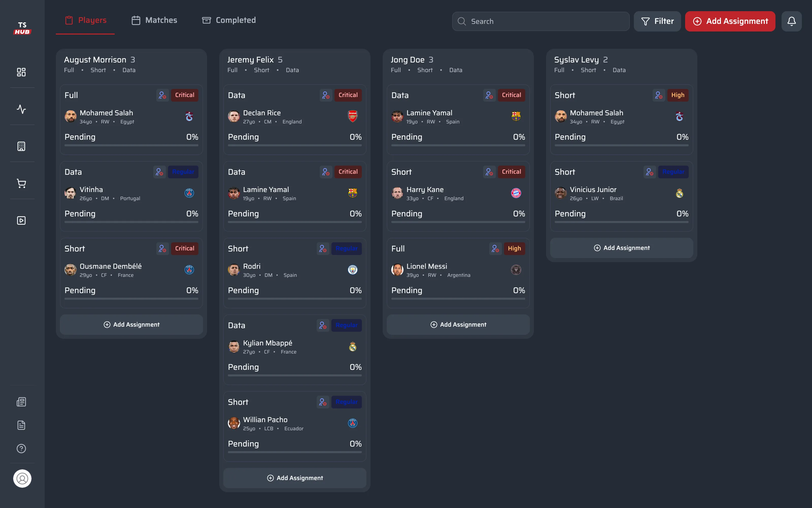Click progress bar on Ousmane Dembélé card
This screenshot has height=508, width=812.
pos(131,299)
